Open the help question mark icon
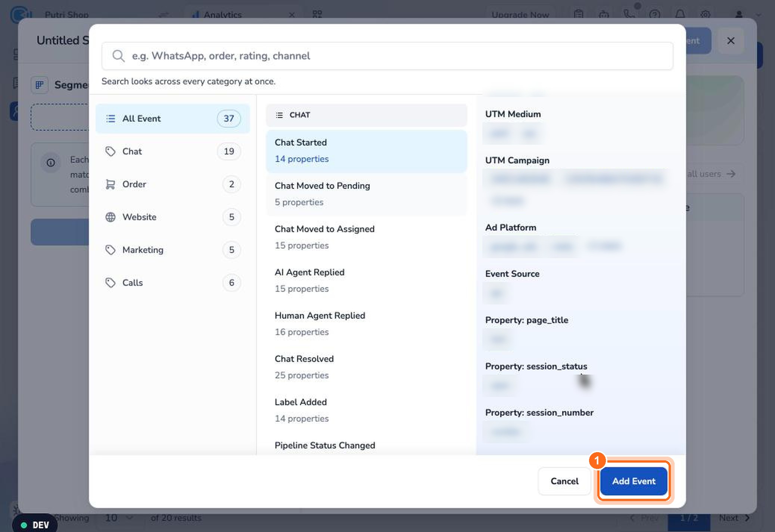This screenshot has height=532, width=775. 654,15
